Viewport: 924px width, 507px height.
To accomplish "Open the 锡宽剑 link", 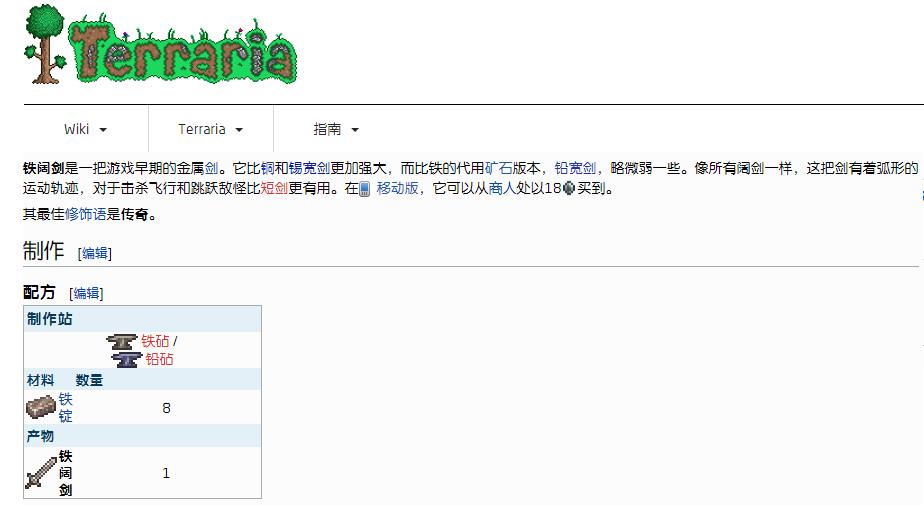I will click(x=309, y=169).
